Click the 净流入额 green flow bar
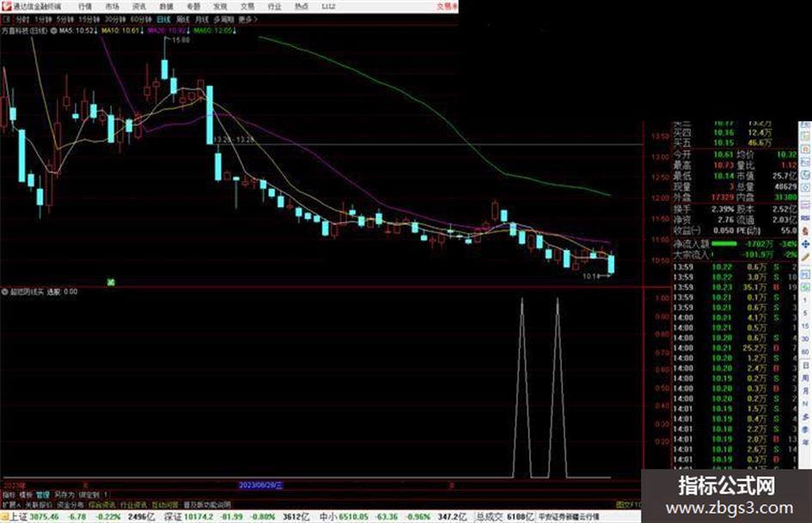Viewport: 812px width, 523px height. (724, 243)
